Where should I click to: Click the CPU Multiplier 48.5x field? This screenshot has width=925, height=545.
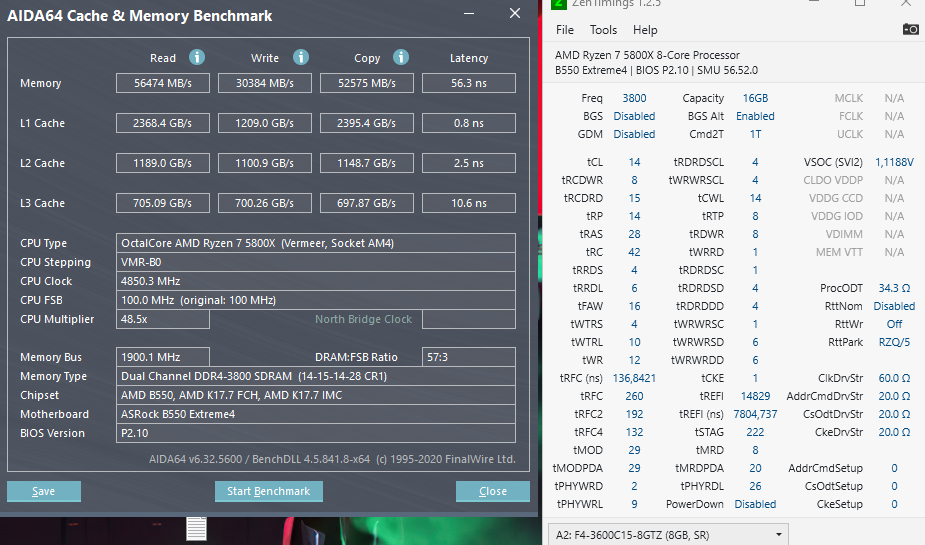163,319
